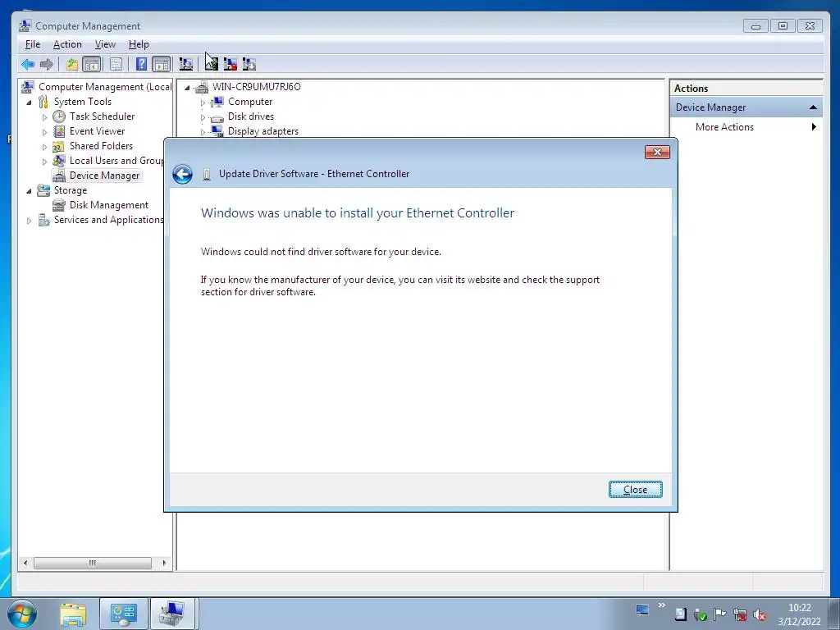Image resolution: width=840 pixels, height=630 pixels.
Task: Expand the Computer device category
Action: point(203,103)
